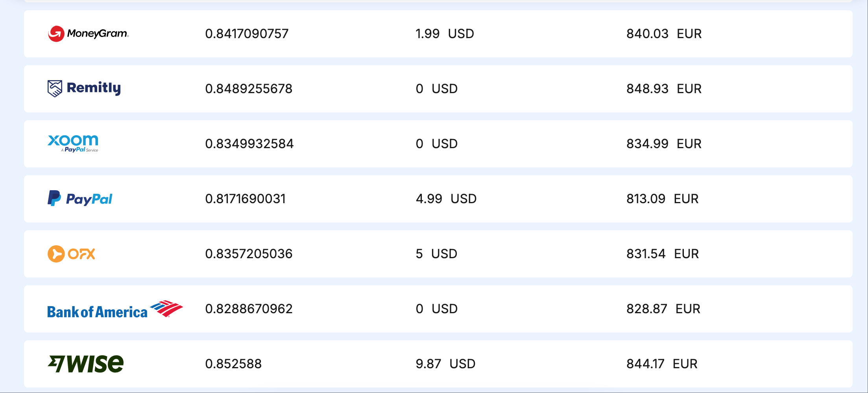Image resolution: width=868 pixels, height=393 pixels.
Task: Select PayPal rate 0.8171690031
Action: pos(245,199)
